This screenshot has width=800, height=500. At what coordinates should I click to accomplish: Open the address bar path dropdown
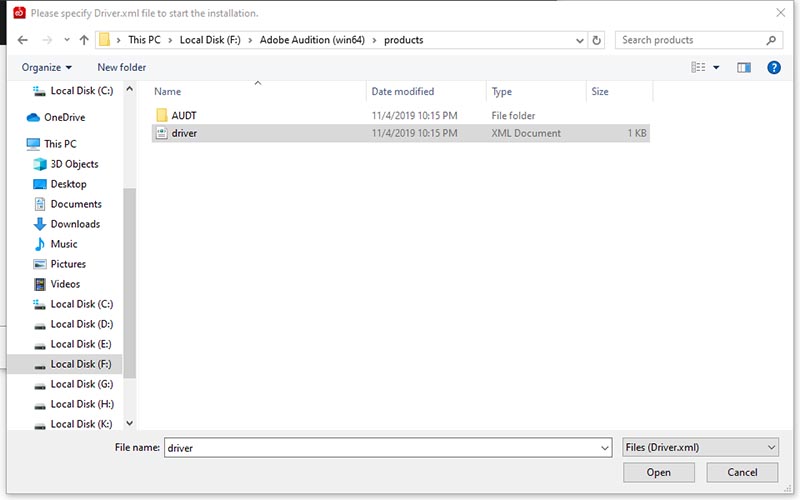[580, 40]
